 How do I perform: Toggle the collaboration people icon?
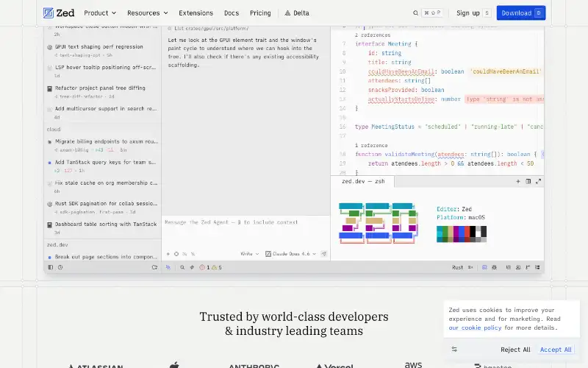click(518, 267)
